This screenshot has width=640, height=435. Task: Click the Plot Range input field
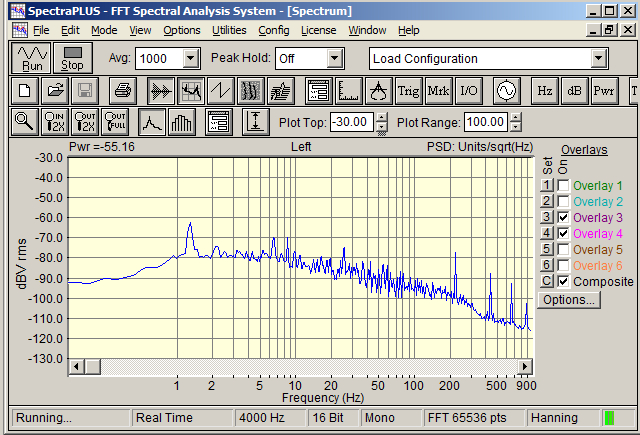pyautogui.click(x=486, y=122)
